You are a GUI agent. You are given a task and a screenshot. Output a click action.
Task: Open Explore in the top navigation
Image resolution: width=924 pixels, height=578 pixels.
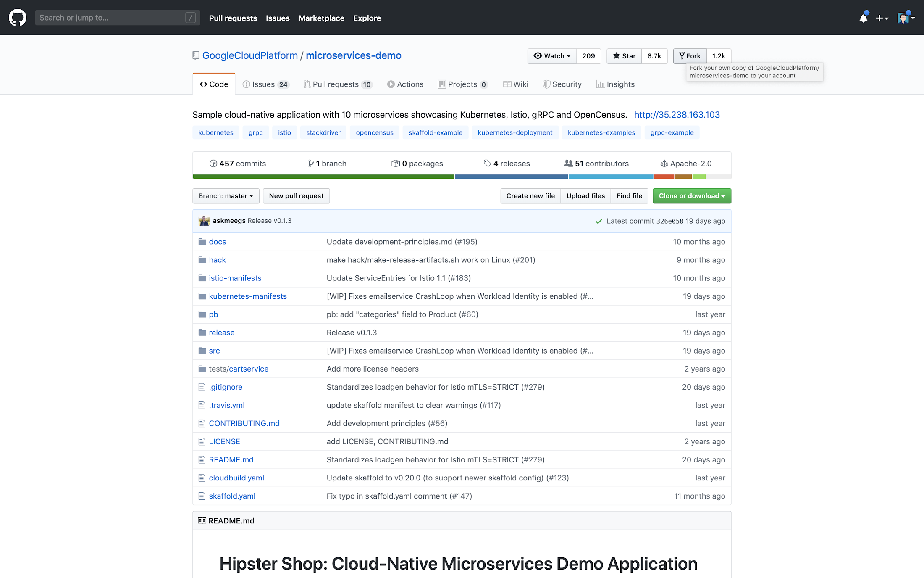[x=367, y=18]
